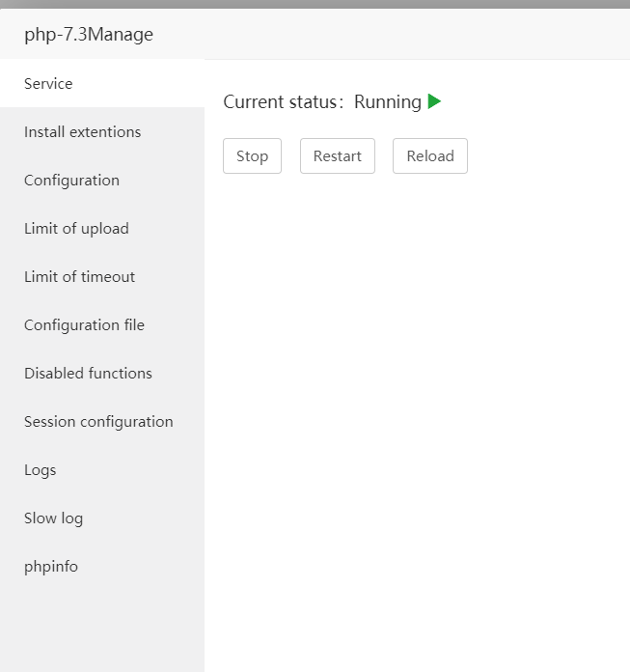
Task: Click the Running status text
Action: coord(387,102)
